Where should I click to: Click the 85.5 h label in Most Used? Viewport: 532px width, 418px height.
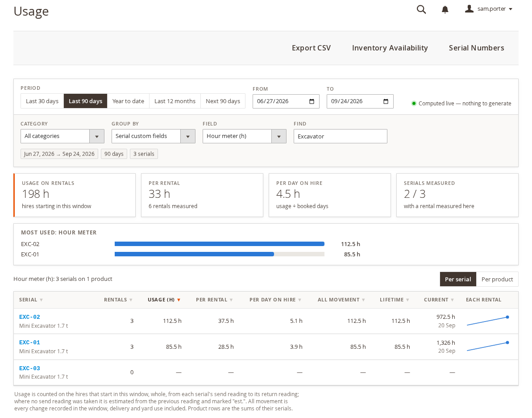pos(352,255)
